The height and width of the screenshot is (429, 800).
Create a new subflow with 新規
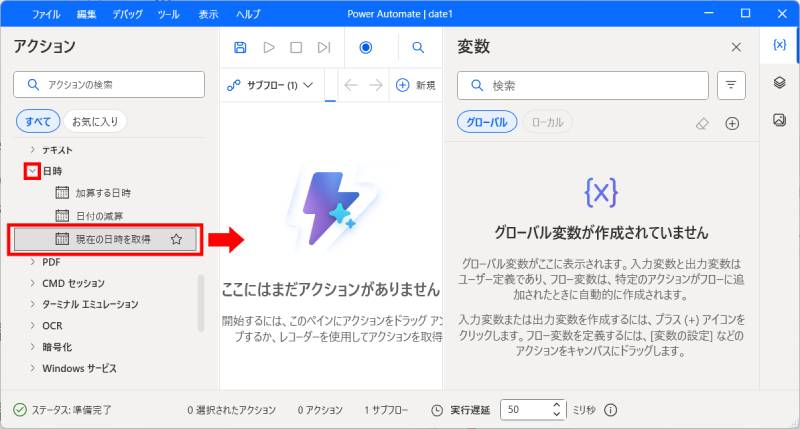pyautogui.click(x=416, y=85)
